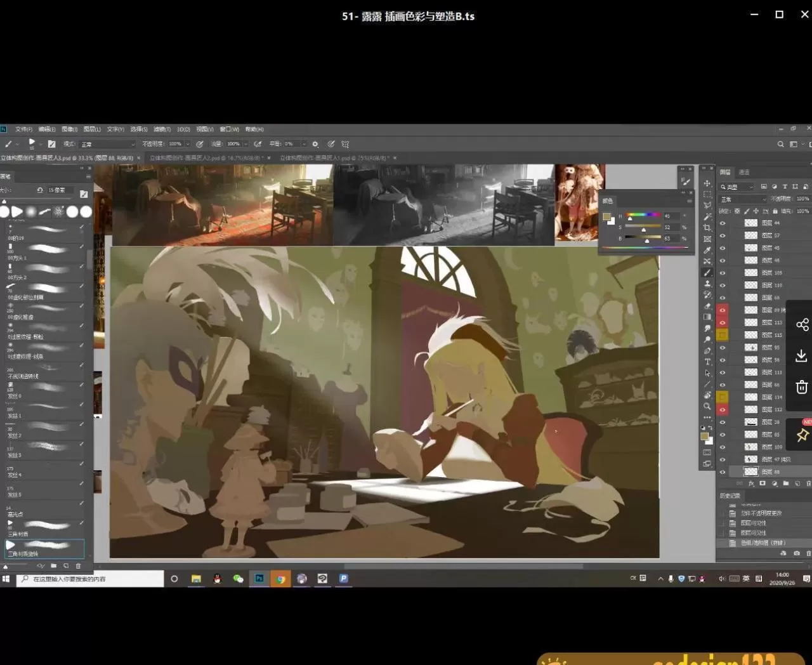
Task: Click the foreground color swatch in toolbar
Action: (x=704, y=436)
